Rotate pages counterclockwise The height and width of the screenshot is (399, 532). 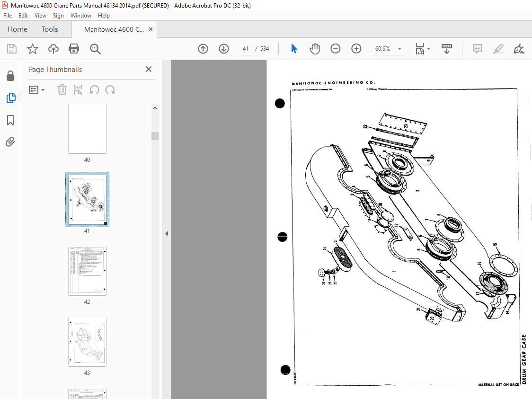point(94,90)
